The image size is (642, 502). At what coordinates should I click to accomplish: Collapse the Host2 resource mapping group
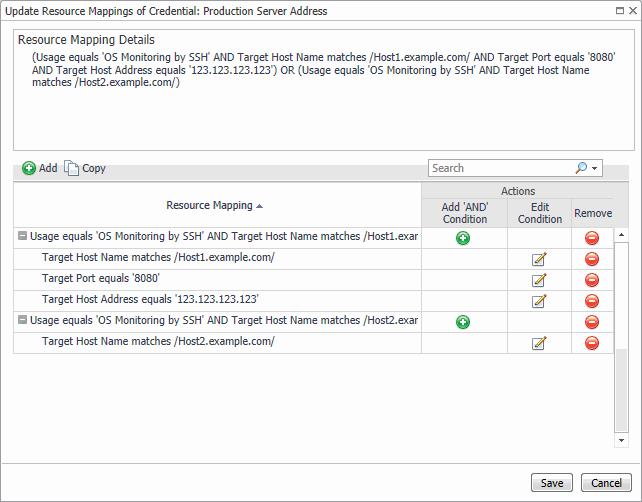[x=22, y=321]
